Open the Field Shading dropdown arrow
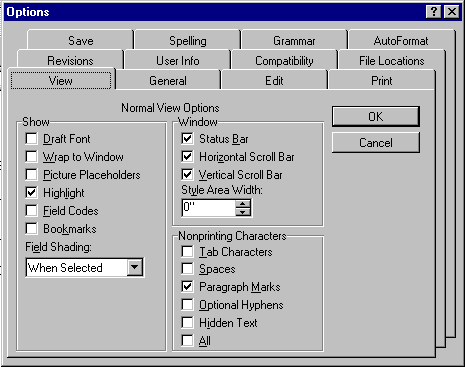This screenshot has width=465, height=367. point(135,267)
